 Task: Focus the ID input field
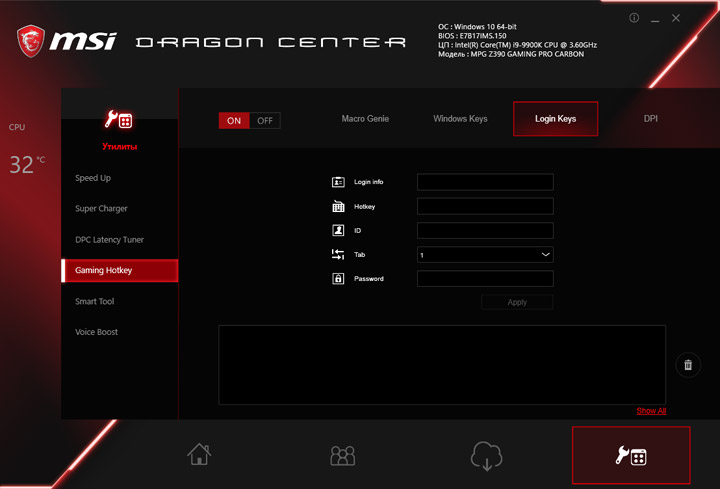(x=485, y=230)
